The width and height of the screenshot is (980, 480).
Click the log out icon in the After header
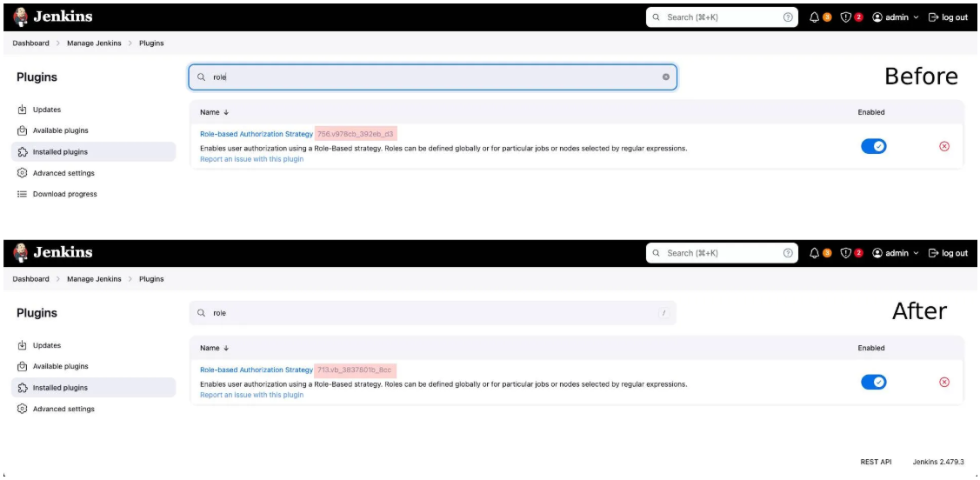934,253
